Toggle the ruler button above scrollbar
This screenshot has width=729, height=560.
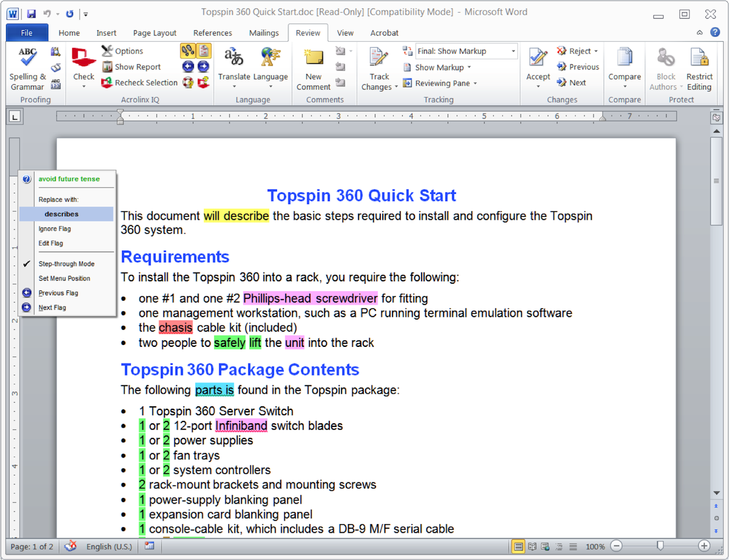click(x=716, y=117)
